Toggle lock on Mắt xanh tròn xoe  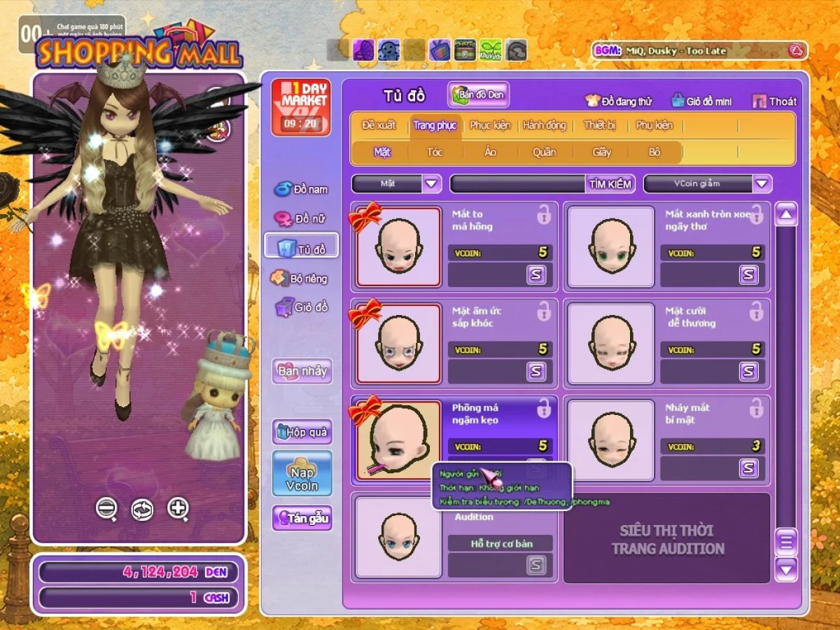point(756,215)
